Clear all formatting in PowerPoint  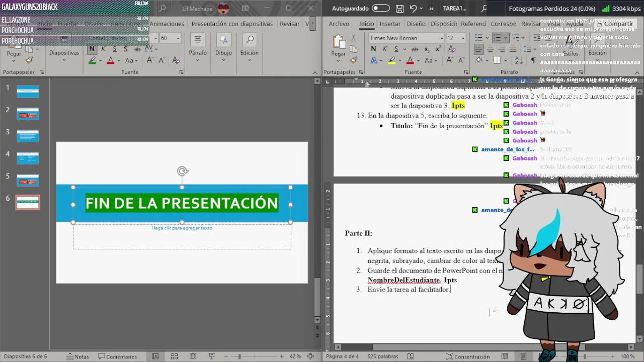click(x=176, y=60)
